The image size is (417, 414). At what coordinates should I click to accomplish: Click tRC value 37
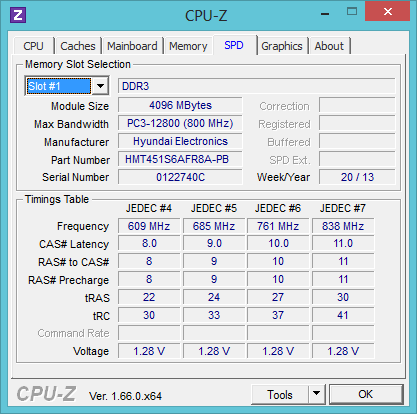[278, 315]
